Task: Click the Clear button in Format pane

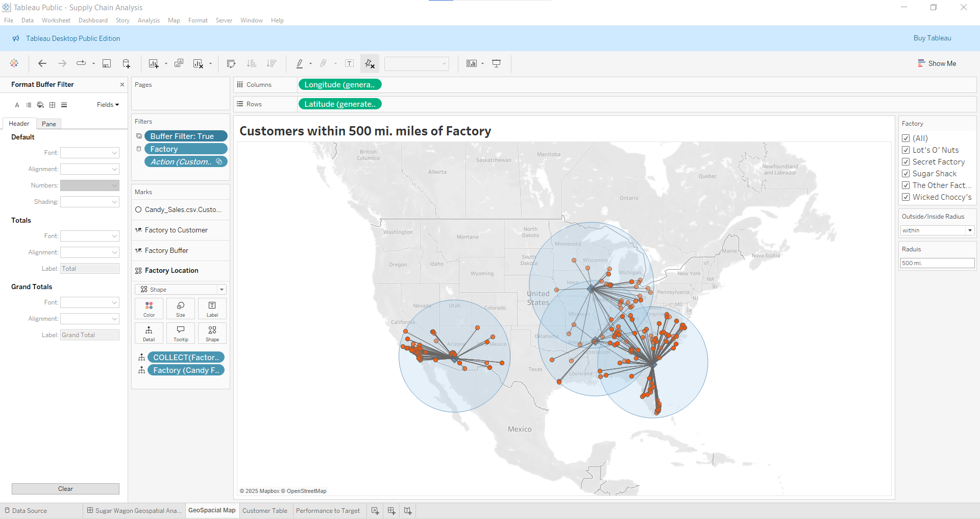Action: coord(65,489)
